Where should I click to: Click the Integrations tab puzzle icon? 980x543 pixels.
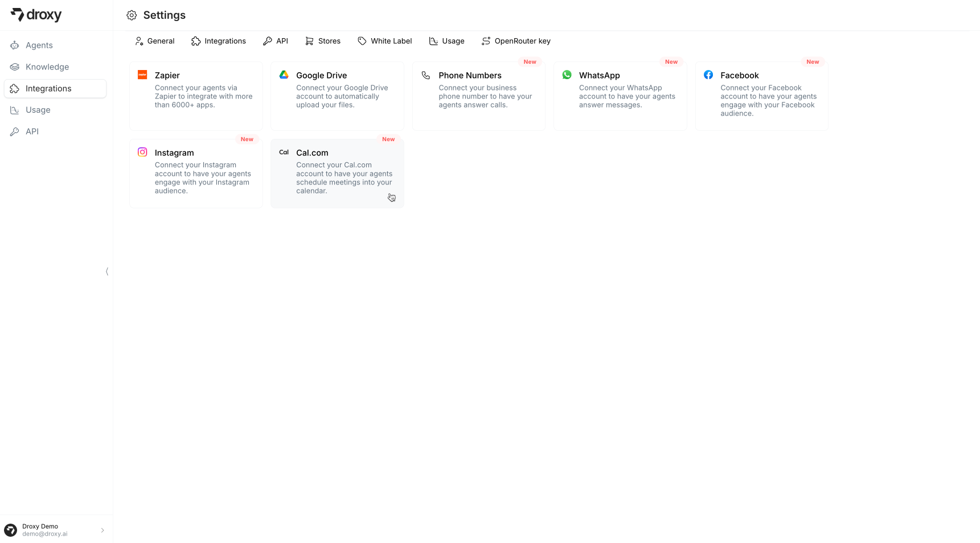(196, 41)
